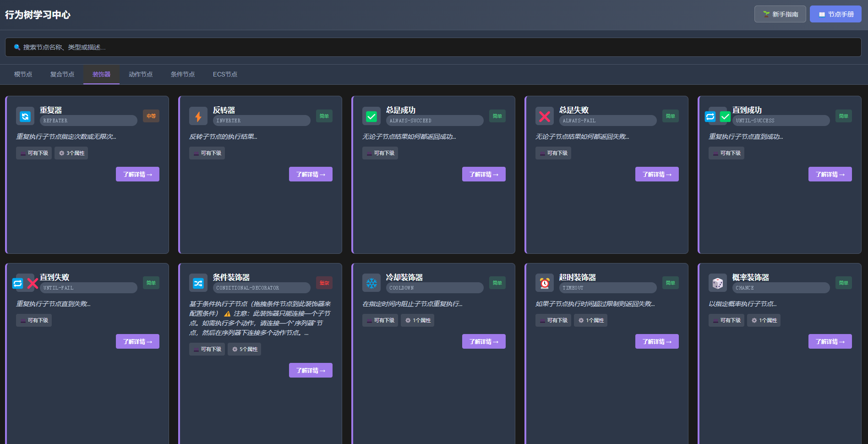
Task: Click the ALWAYS-SUCCEED type label
Action: coord(435,121)
